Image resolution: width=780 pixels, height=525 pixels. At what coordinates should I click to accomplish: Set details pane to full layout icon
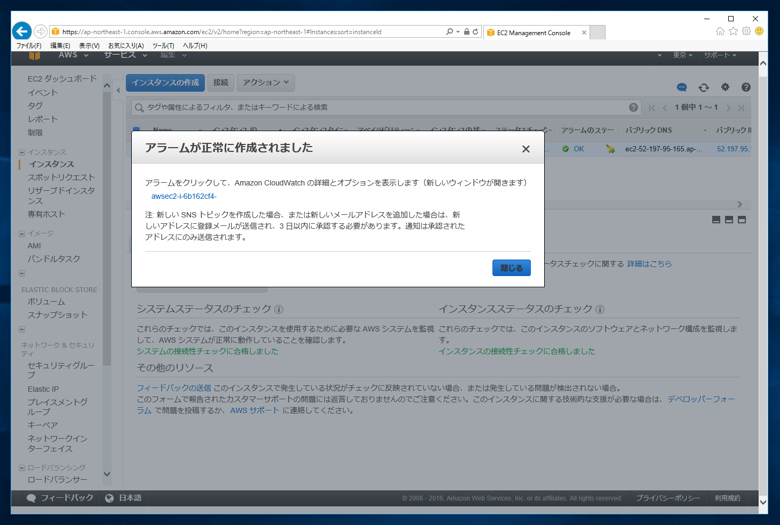[742, 219]
